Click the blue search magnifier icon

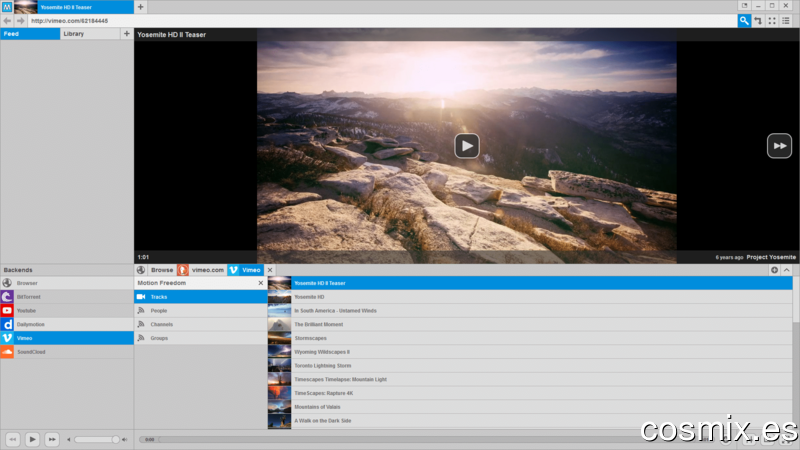[x=744, y=20]
